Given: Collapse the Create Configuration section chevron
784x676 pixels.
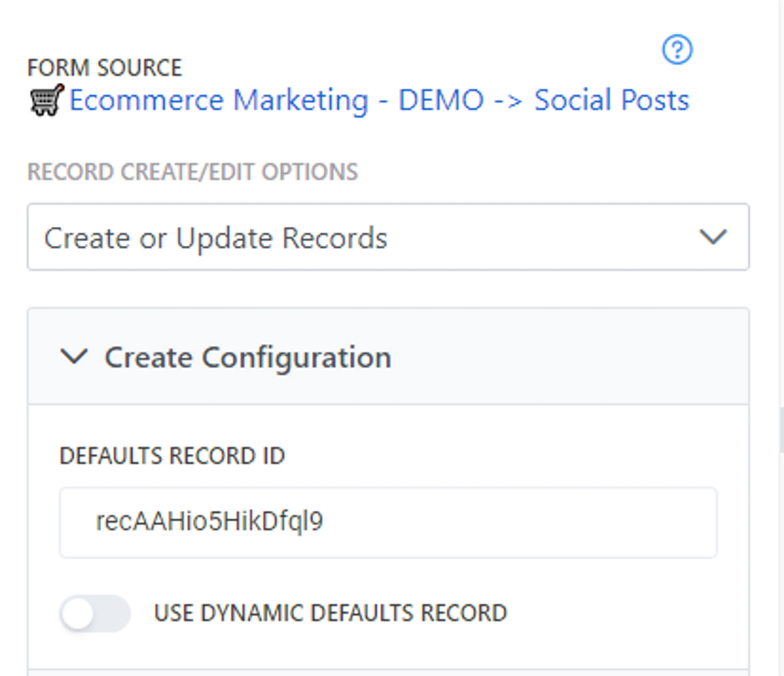Looking at the screenshot, I should pos(74,356).
